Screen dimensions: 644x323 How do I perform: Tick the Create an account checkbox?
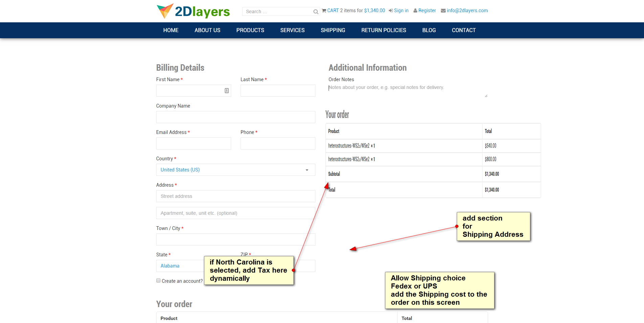(158, 280)
